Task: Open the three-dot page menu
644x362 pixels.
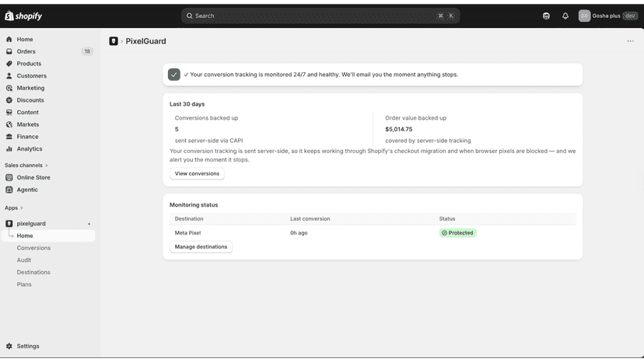Action: click(630, 41)
